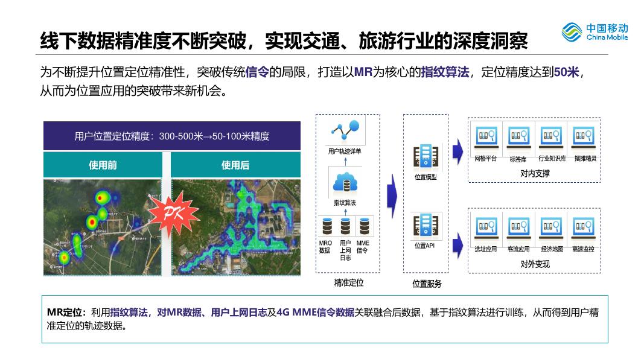Click the 行业知识库 monitor icon
Image resolution: width=644 pixels, height=362 pixels.
pyautogui.click(x=551, y=138)
